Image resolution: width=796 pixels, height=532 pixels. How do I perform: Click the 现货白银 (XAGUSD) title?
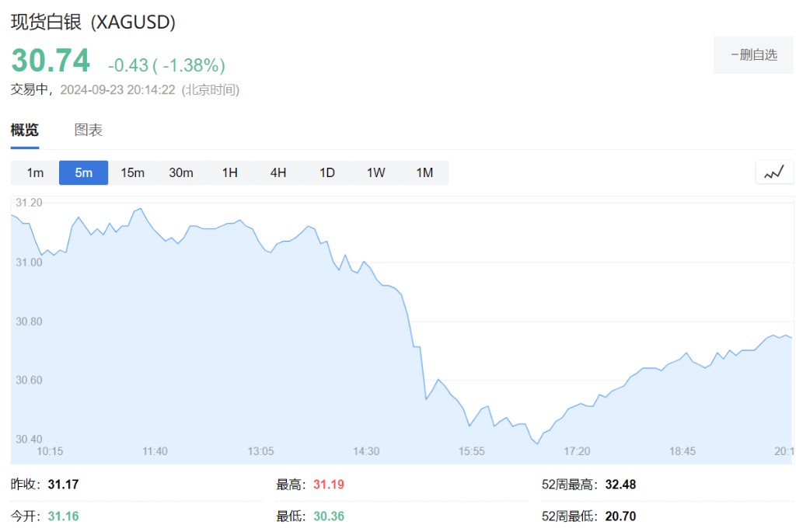pyautogui.click(x=93, y=23)
